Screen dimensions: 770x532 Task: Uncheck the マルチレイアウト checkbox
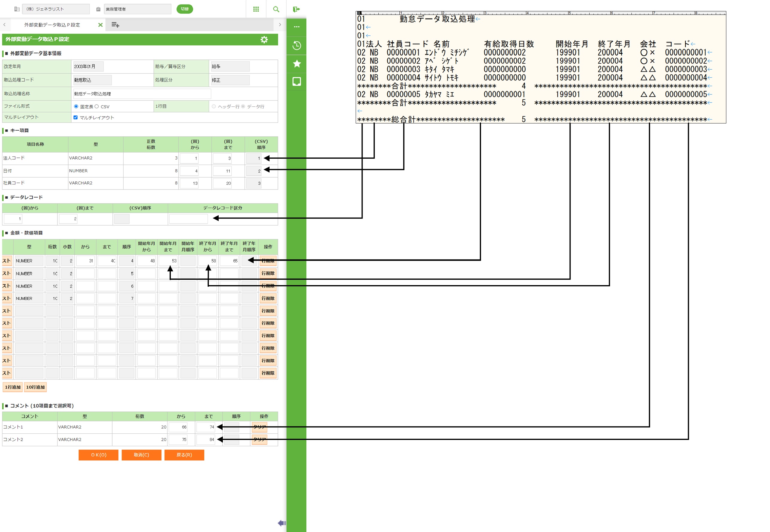coord(75,117)
